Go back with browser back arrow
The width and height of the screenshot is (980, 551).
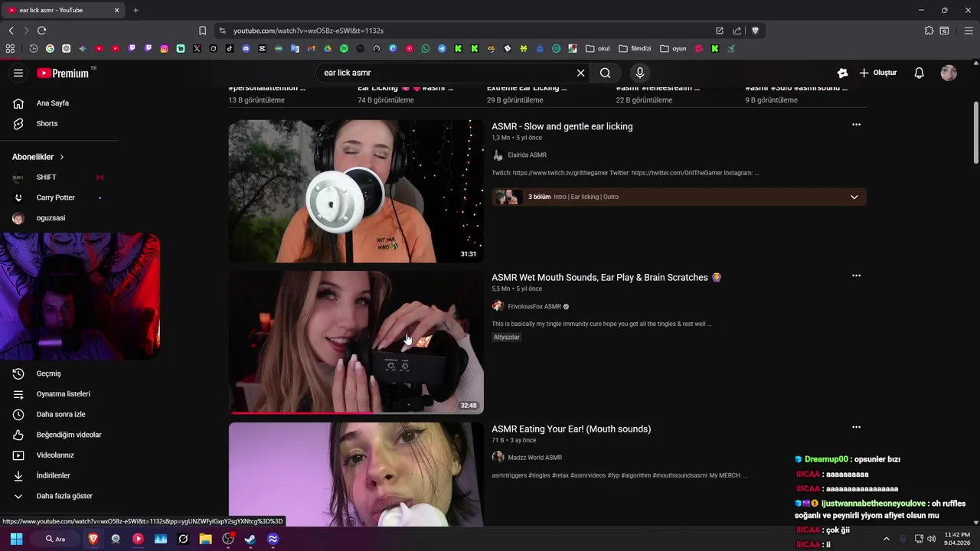tap(11, 31)
